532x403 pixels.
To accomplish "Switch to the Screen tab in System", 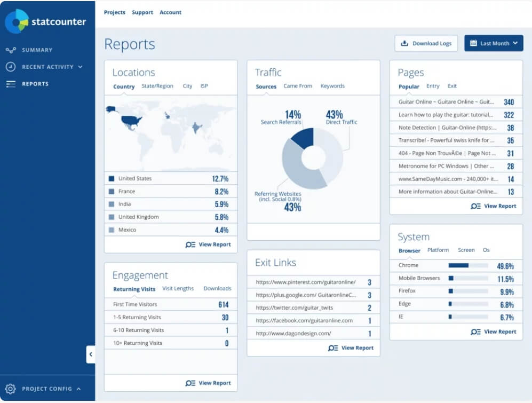I will click(466, 250).
